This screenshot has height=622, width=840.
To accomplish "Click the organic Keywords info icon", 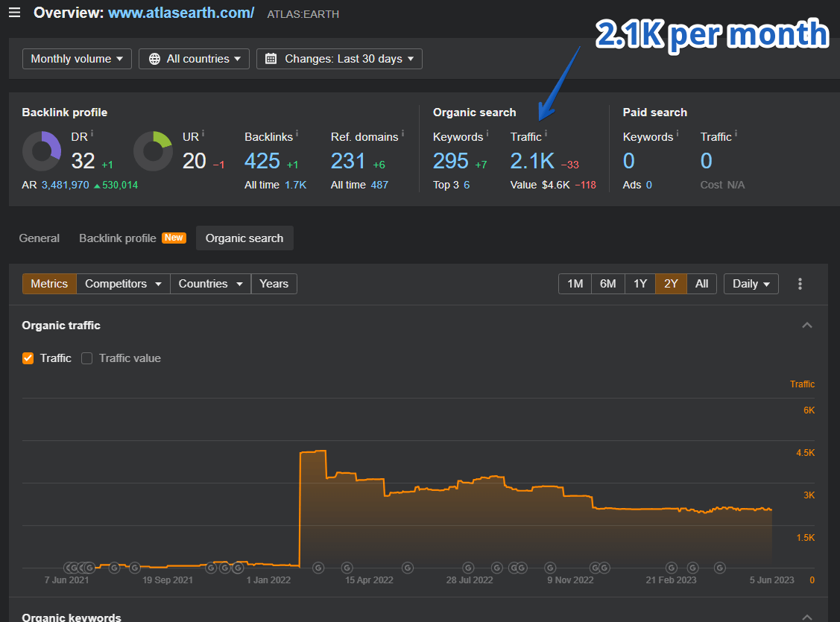I will pyautogui.click(x=487, y=133).
